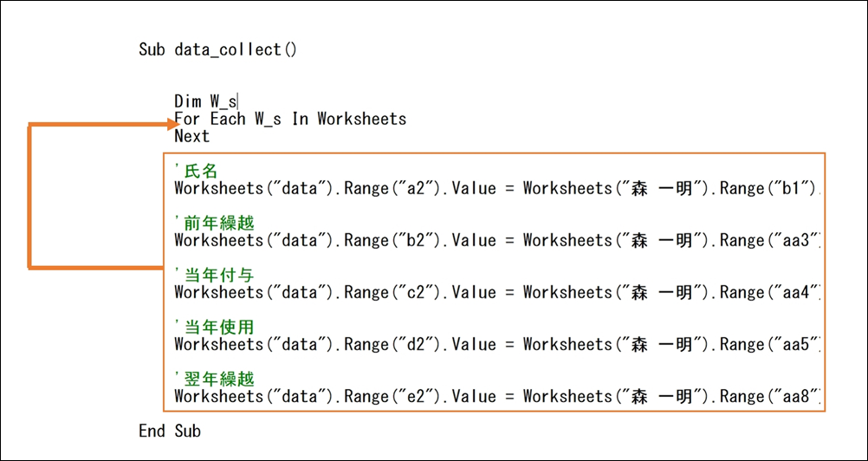Click the Range("a2") assignment code line
Viewport: 868px width, 461px height.
(x=498, y=188)
